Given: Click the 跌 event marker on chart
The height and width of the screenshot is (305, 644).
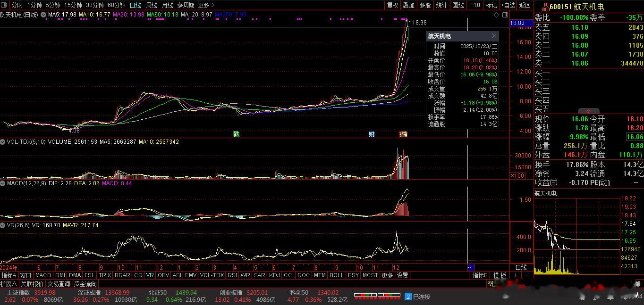Looking at the screenshot, I should click(236, 134).
